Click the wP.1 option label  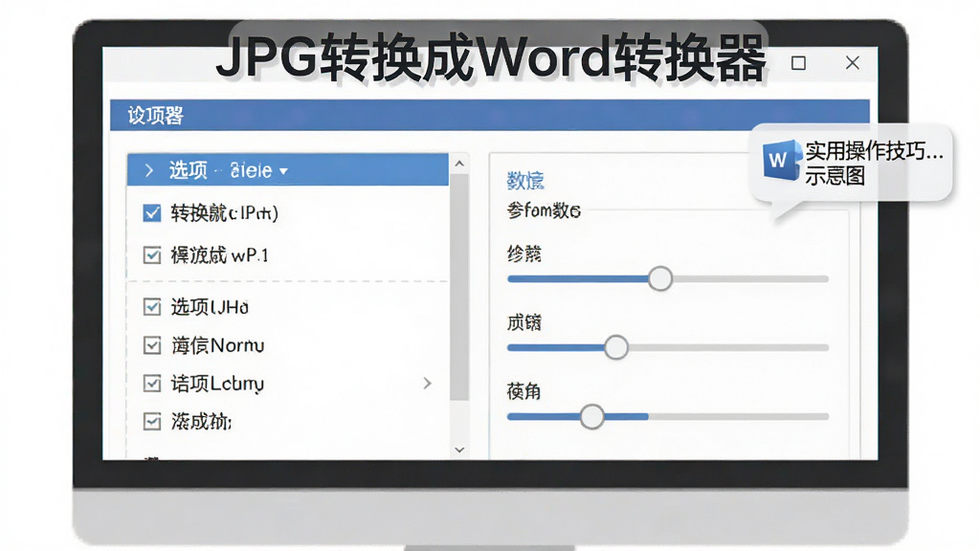pyautogui.click(x=219, y=254)
